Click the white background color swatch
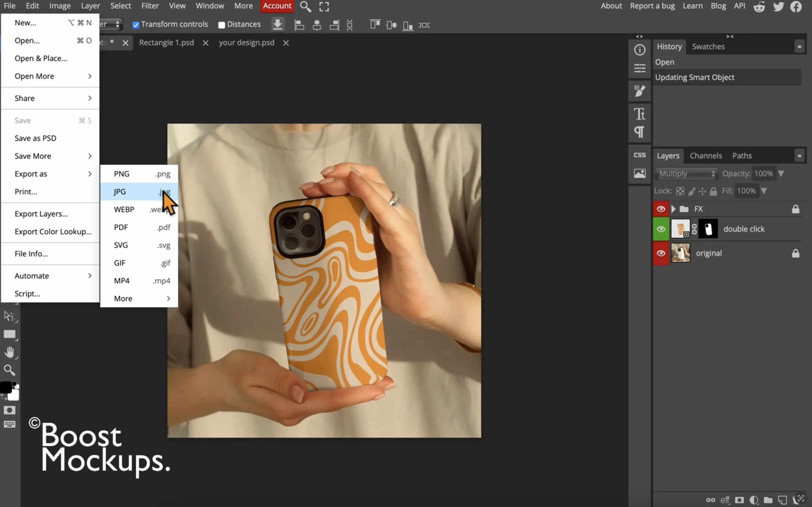 click(x=14, y=396)
